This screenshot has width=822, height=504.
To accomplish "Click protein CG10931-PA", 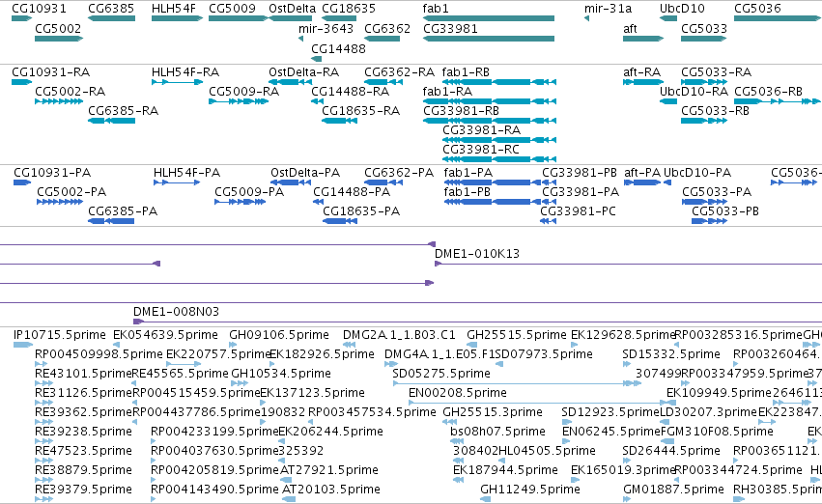I will (52, 173).
